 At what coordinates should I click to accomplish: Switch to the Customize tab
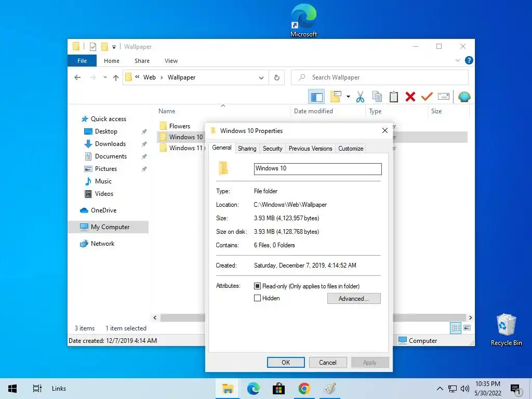351,149
